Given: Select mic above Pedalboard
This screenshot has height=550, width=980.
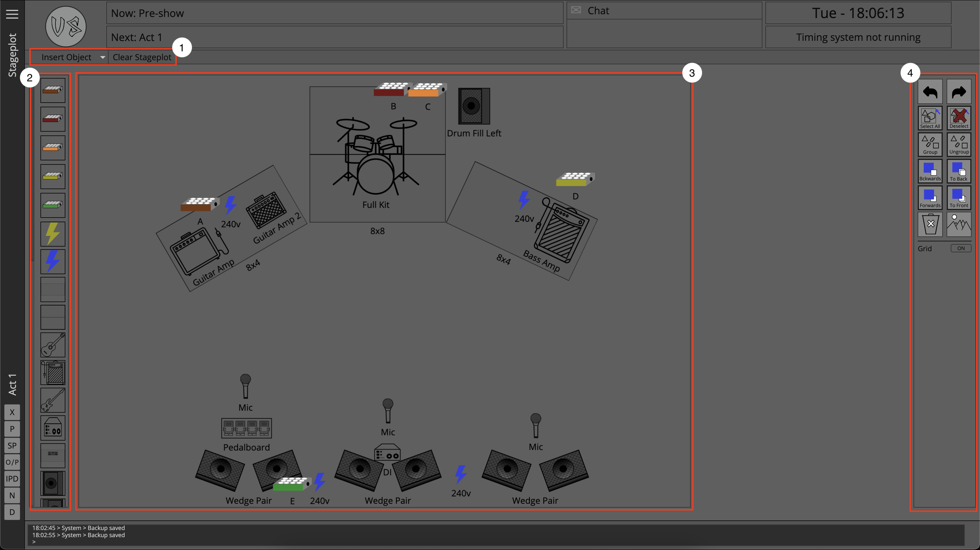Looking at the screenshot, I should (245, 386).
